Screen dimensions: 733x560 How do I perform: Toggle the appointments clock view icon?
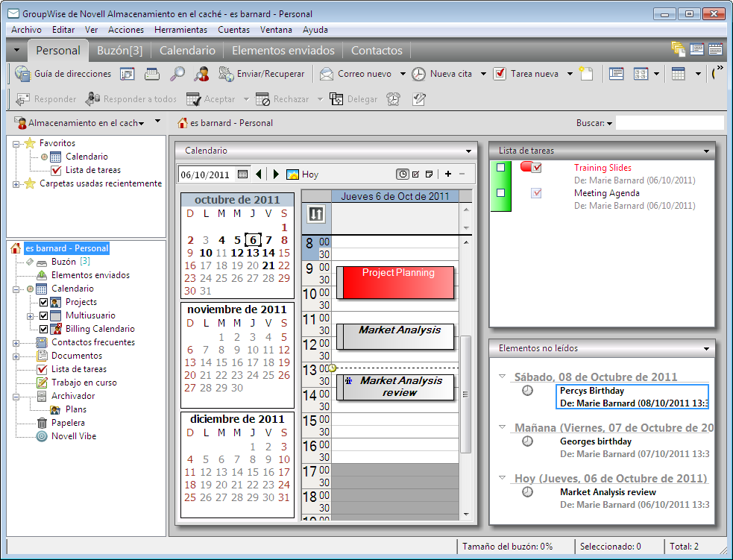click(402, 174)
